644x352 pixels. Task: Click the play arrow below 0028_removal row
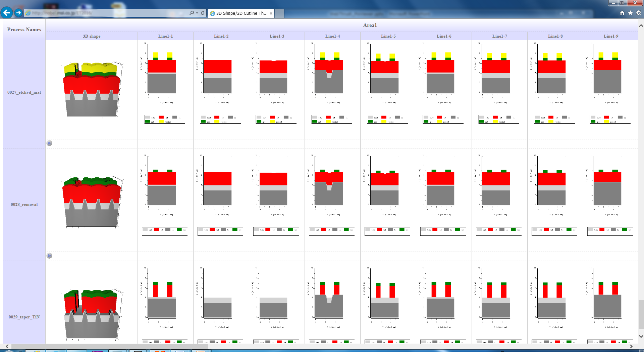(x=49, y=256)
